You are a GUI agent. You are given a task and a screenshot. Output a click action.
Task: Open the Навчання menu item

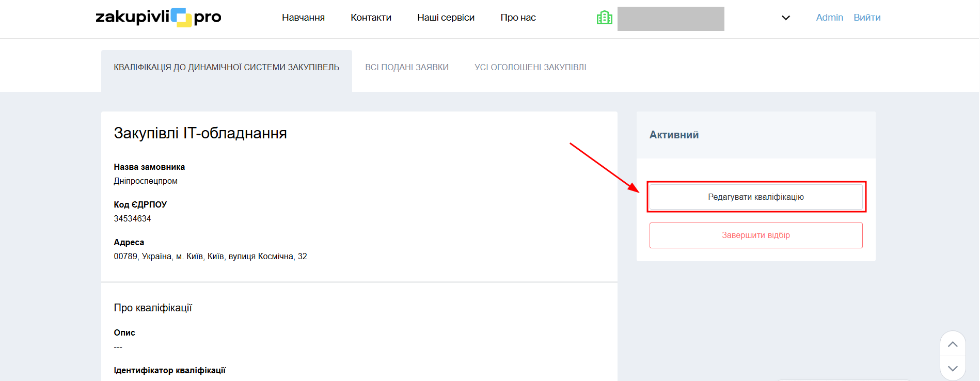[x=303, y=18]
